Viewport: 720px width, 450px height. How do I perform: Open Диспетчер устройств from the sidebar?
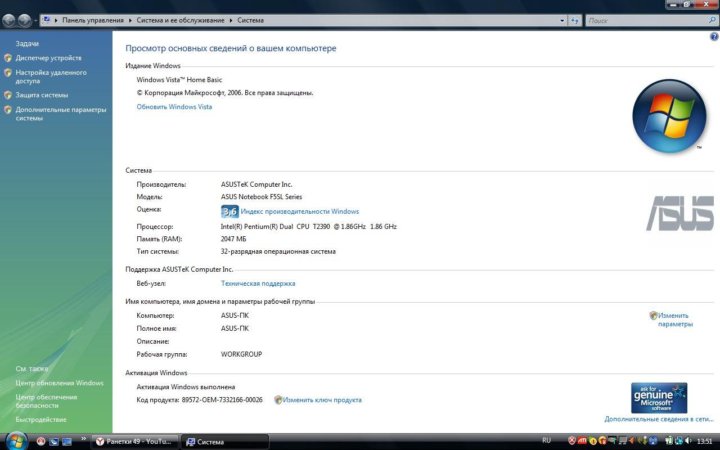point(48,58)
